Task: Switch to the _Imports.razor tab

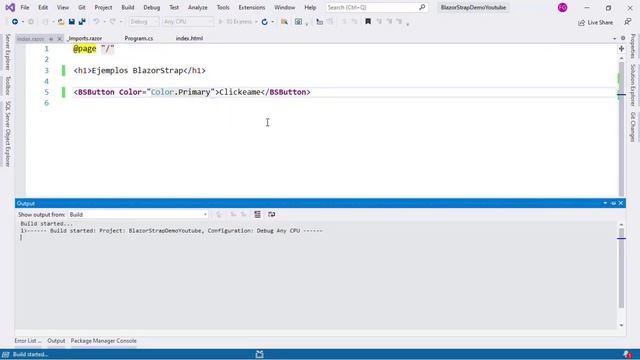Action: [x=85, y=38]
